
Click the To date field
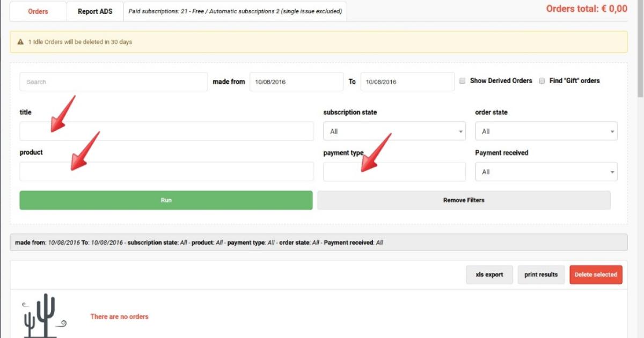pyautogui.click(x=407, y=82)
